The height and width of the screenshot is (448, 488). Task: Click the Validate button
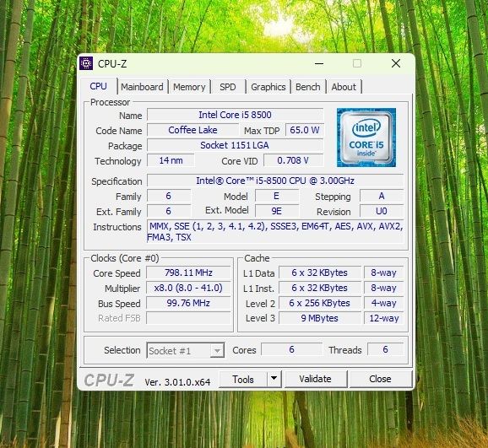coord(316,379)
